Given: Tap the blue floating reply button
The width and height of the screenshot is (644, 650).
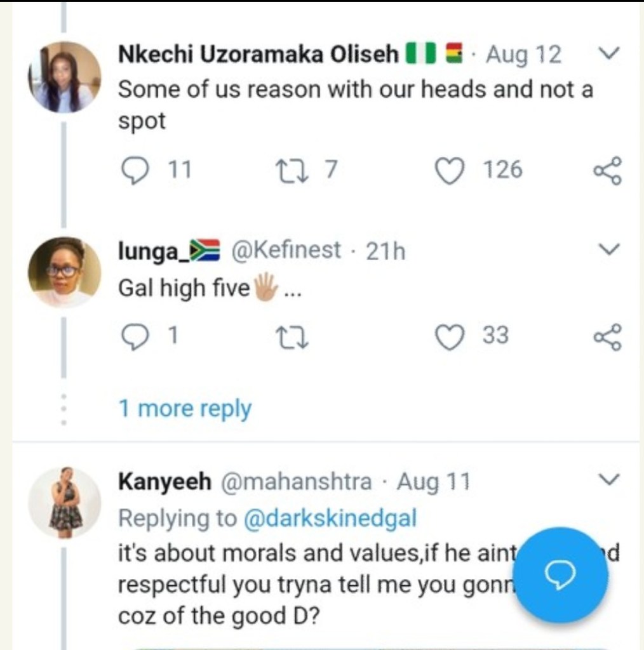Looking at the screenshot, I should (x=560, y=574).
